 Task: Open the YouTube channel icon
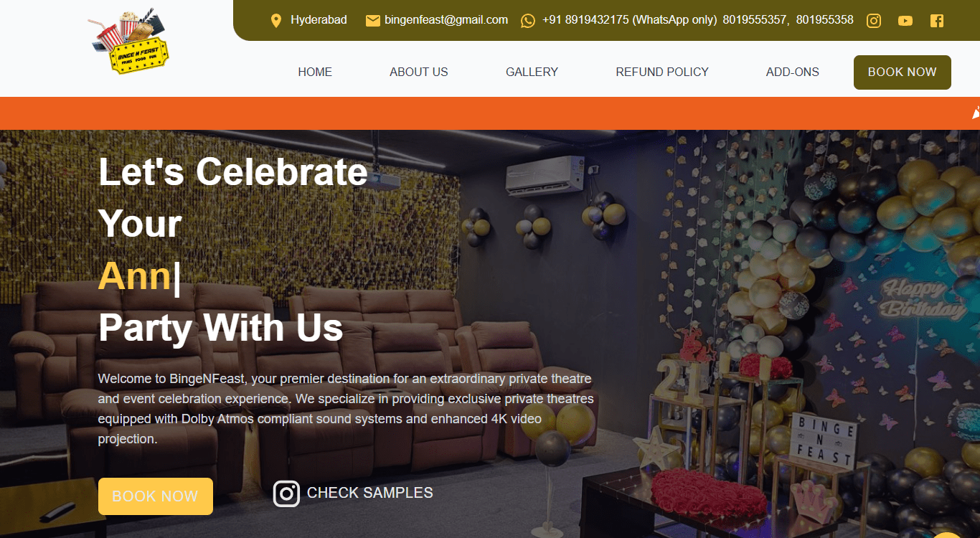905,21
